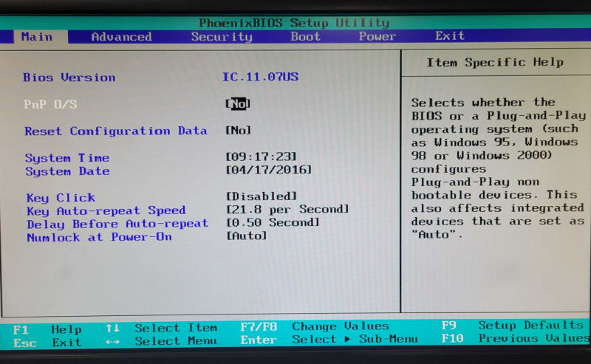Click the System Time label

click(x=67, y=158)
